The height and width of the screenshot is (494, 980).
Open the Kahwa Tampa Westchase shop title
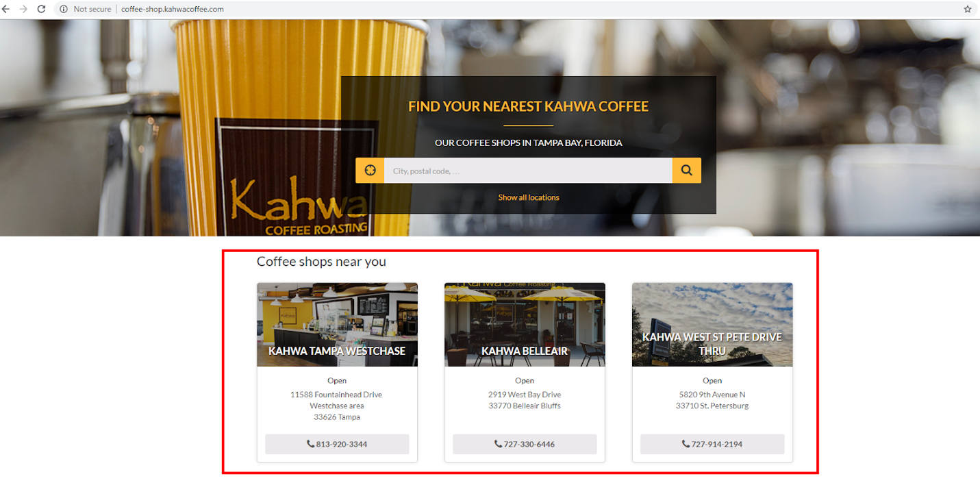pyautogui.click(x=337, y=351)
